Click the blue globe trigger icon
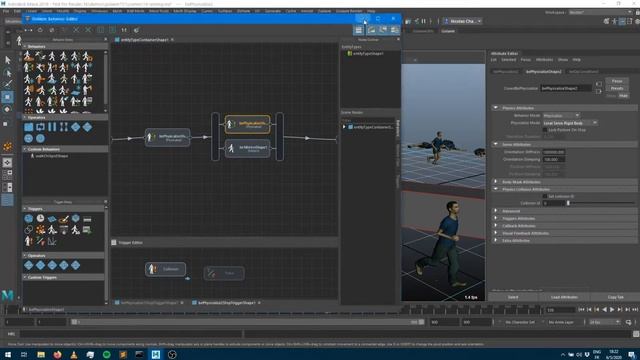The width and height of the screenshot is (640, 360). [x=29, y=219]
